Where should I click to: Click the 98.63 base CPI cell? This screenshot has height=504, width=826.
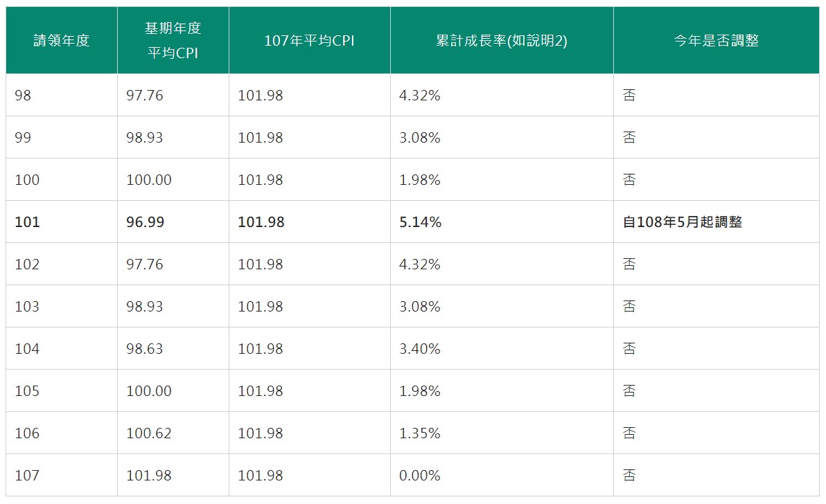coord(145,349)
